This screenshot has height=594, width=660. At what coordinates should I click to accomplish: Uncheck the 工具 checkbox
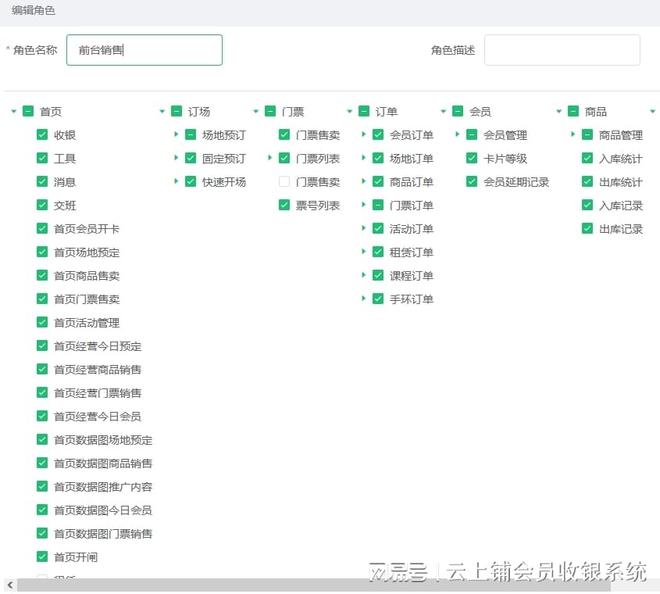pyautogui.click(x=42, y=158)
